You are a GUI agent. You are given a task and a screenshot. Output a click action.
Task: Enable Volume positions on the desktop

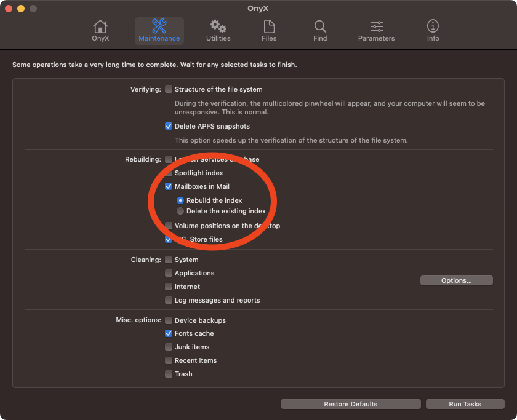coord(169,226)
